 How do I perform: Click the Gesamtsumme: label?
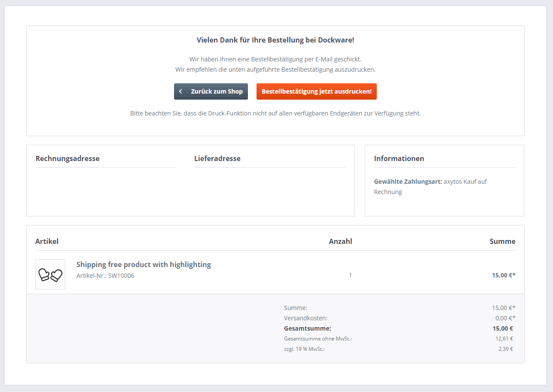tap(308, 328)
